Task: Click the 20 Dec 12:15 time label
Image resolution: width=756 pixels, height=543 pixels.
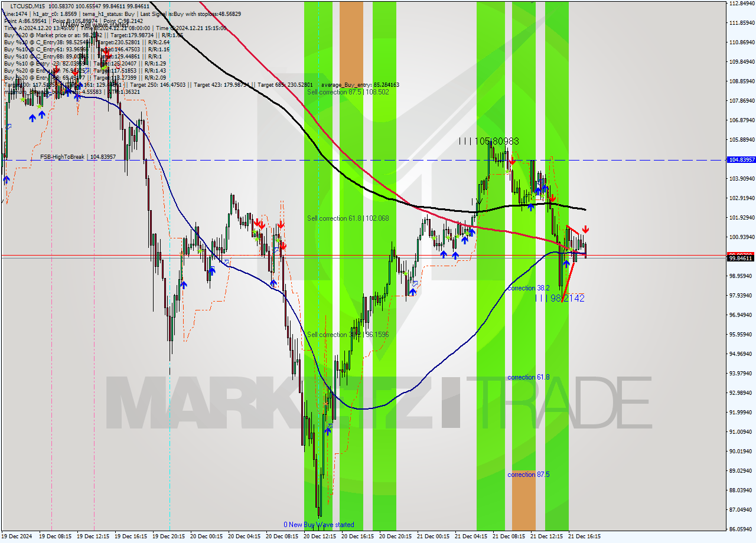Action: point(320,537)
